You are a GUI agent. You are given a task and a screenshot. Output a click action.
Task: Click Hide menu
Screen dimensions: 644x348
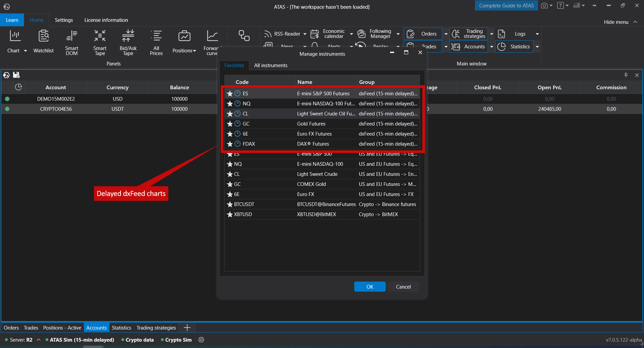(620, 22)
